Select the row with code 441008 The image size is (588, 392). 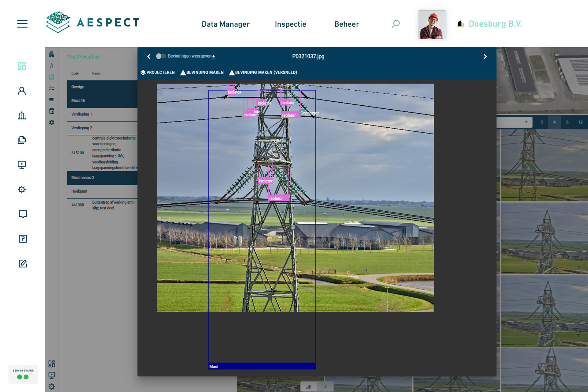[102, 205]
